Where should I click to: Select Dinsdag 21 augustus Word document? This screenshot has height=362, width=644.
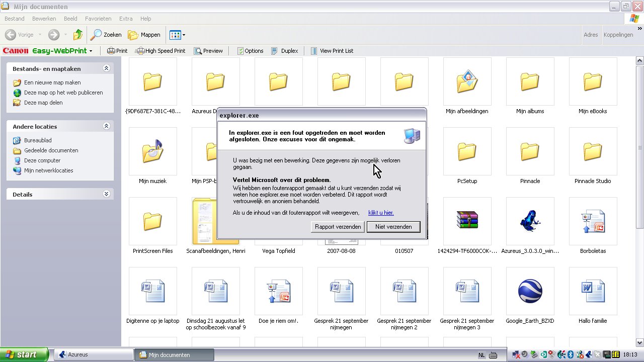[215, 291]
